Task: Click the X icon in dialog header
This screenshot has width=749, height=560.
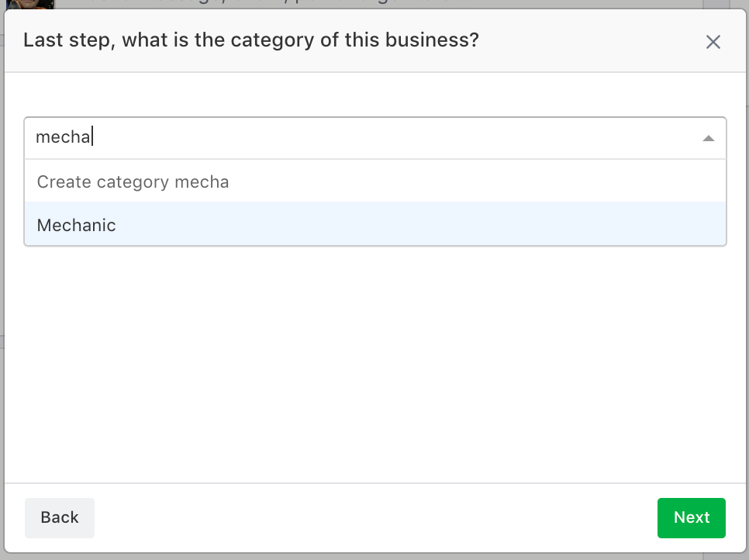Action: point(713,42)
